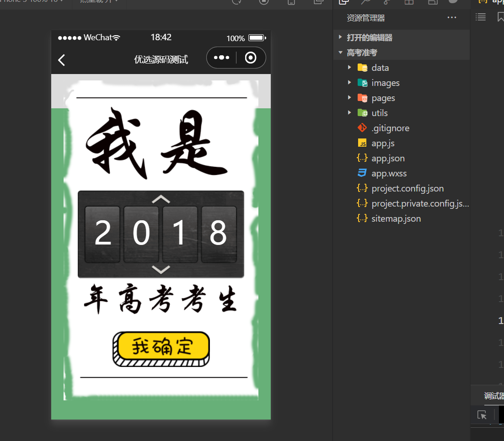
Task: Click the 100% battery indicator
Action: [x=246, y=38]
